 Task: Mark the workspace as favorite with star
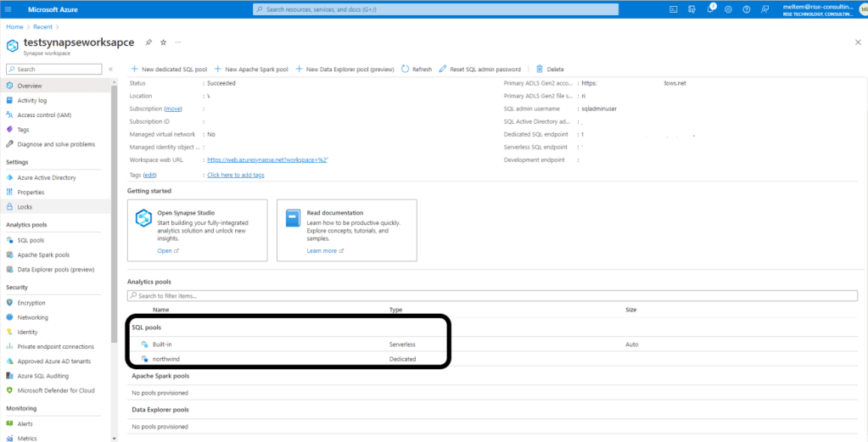point(164,42)
